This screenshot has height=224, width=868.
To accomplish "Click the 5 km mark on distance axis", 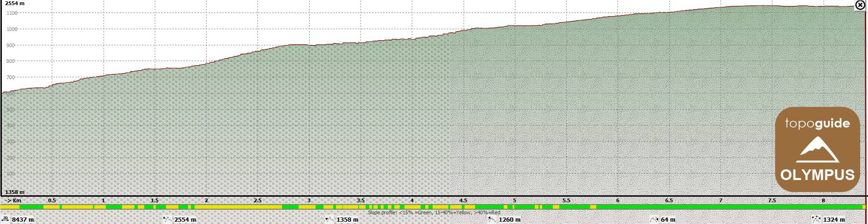I will 514,200.
